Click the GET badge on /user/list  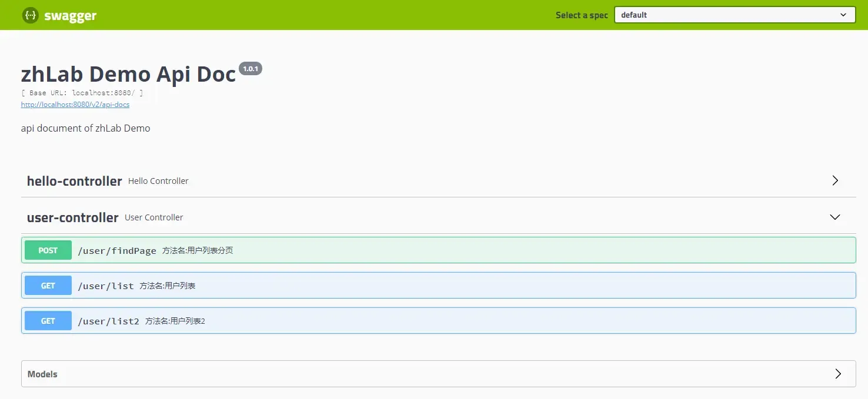tap(48, 285)
